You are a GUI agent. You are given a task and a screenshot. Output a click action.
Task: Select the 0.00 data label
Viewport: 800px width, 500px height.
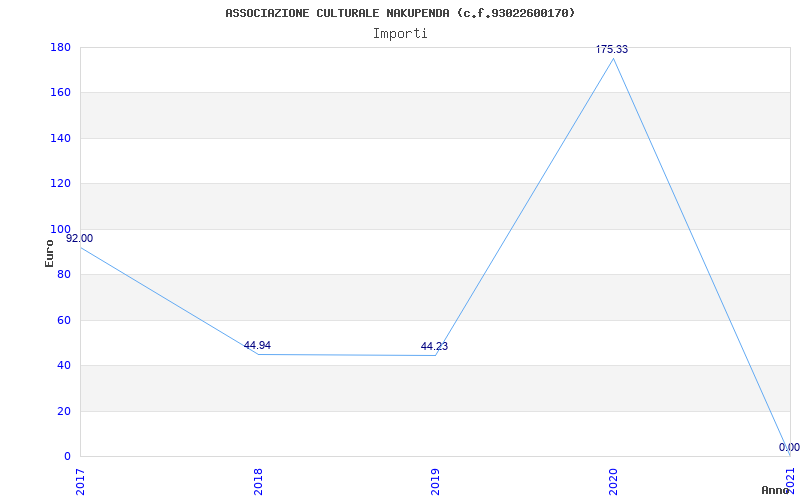point(789,447)
